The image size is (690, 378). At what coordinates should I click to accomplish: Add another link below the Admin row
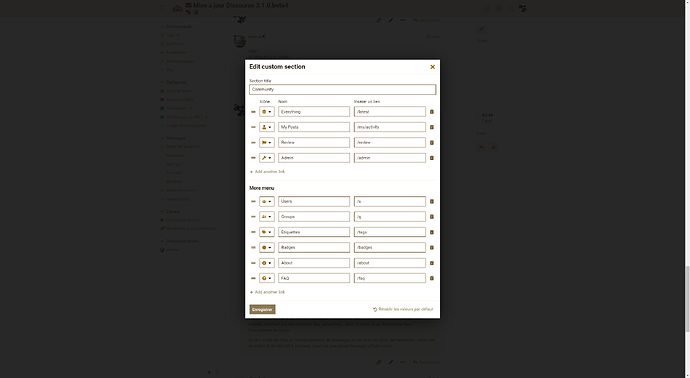tap(268, 172)
